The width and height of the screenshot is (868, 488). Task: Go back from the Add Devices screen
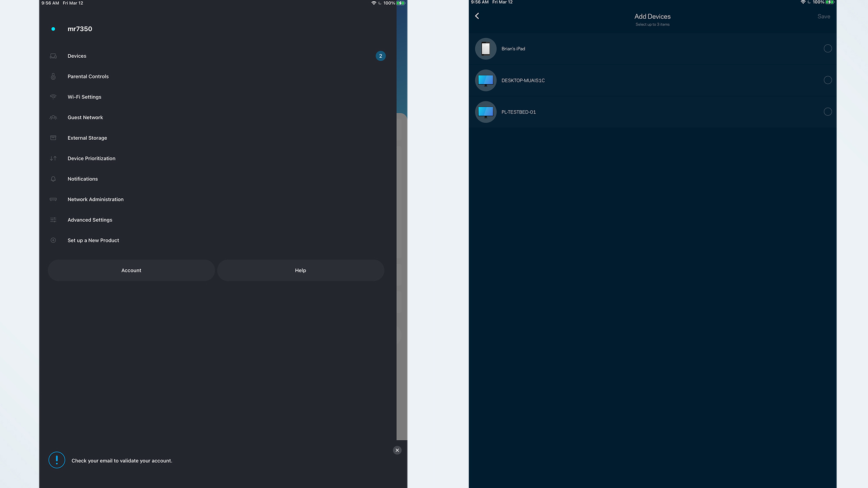477,16
